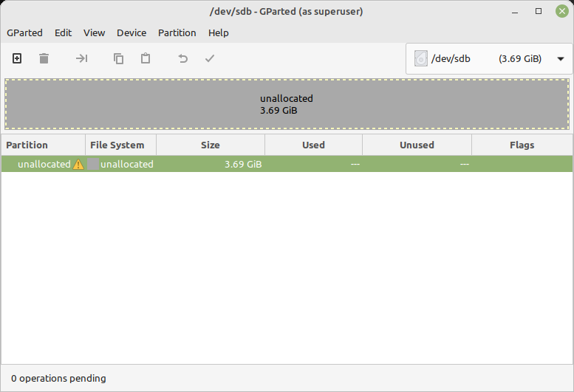Minimize the GParted window
Screen dimensions: 574x392
pos(515,12)
